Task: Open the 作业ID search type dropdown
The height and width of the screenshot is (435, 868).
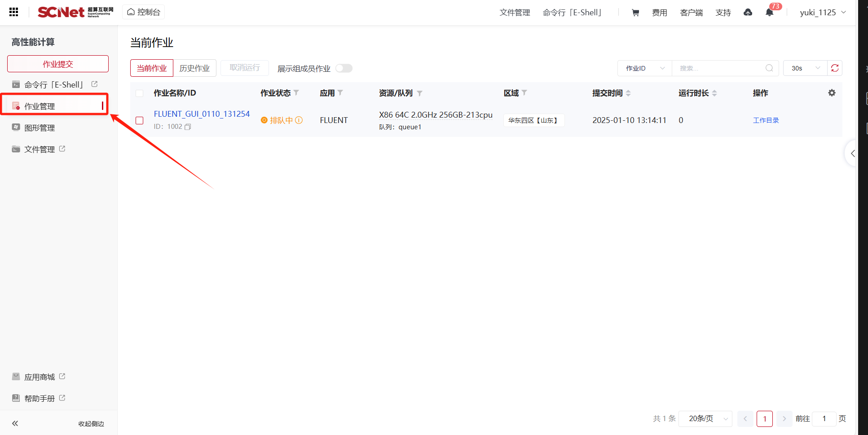Action: coord(645,68)
